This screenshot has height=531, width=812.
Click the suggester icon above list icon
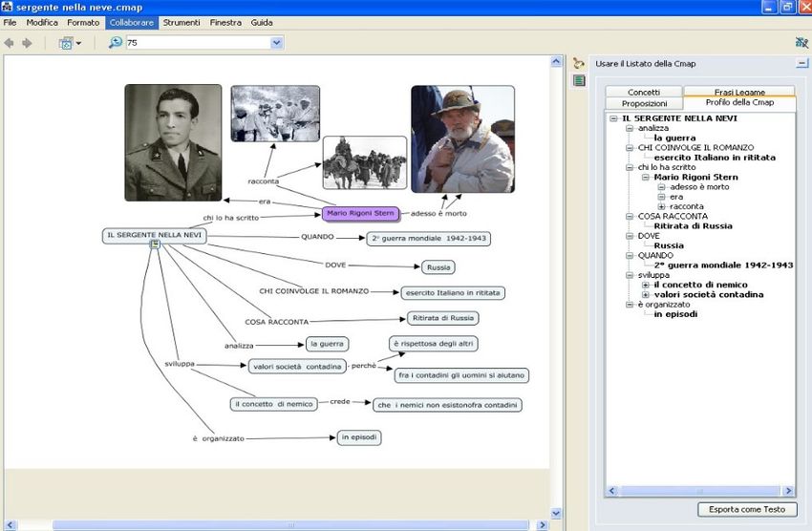point(579,63)
